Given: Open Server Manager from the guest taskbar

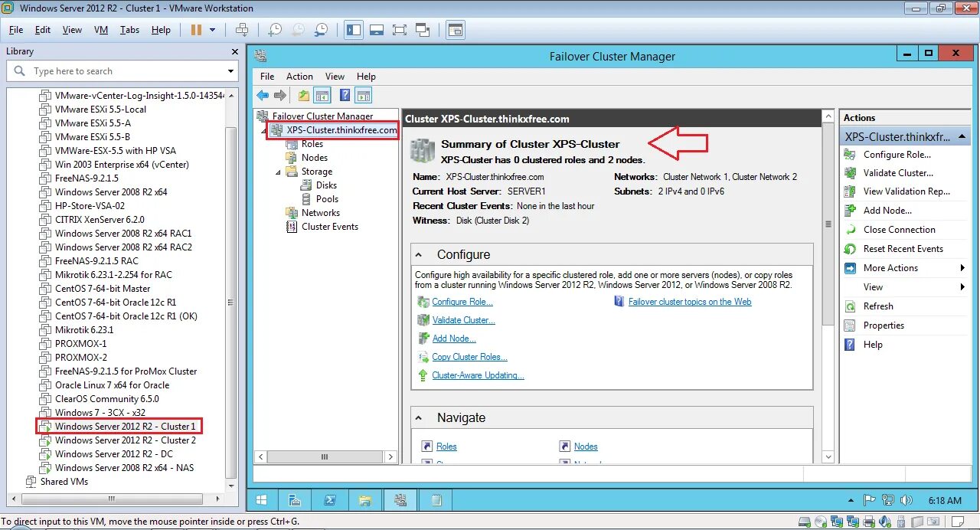Looking at the screenshot, I should 294,500.
